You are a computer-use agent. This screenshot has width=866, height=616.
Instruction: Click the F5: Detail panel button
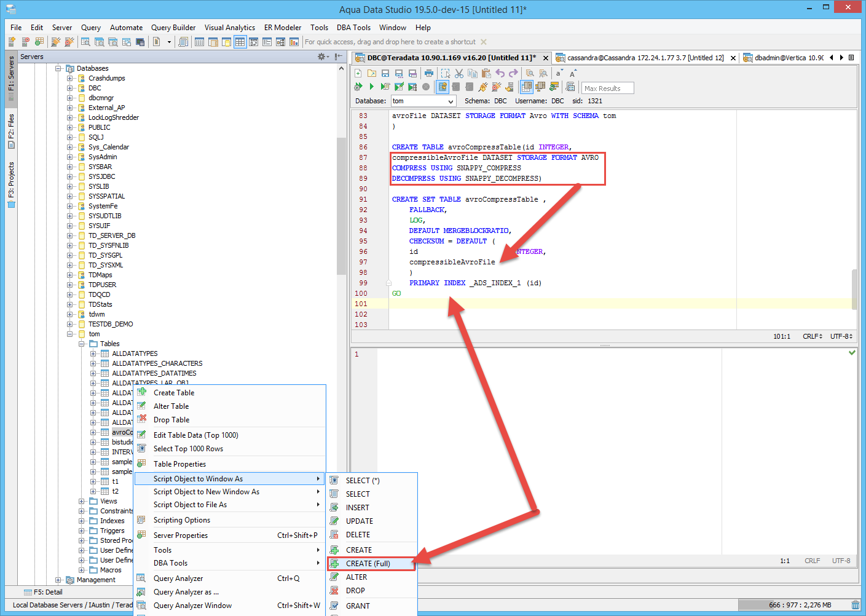(44, 592)
